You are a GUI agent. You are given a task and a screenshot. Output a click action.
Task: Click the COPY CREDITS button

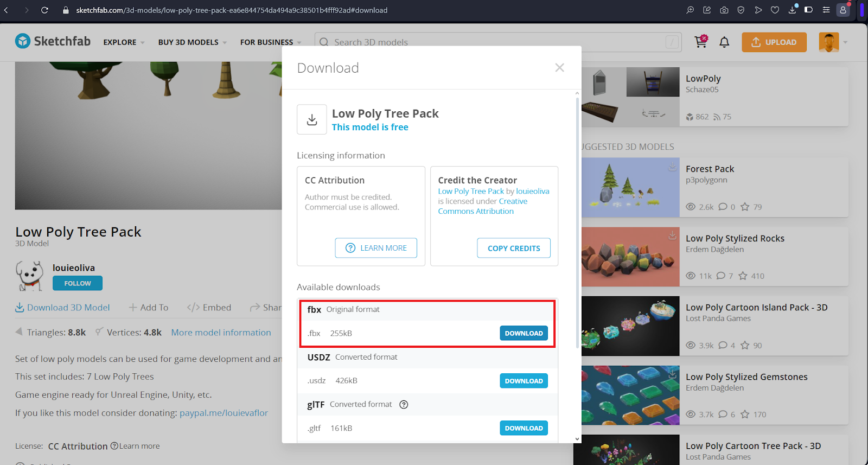(514, 248)
